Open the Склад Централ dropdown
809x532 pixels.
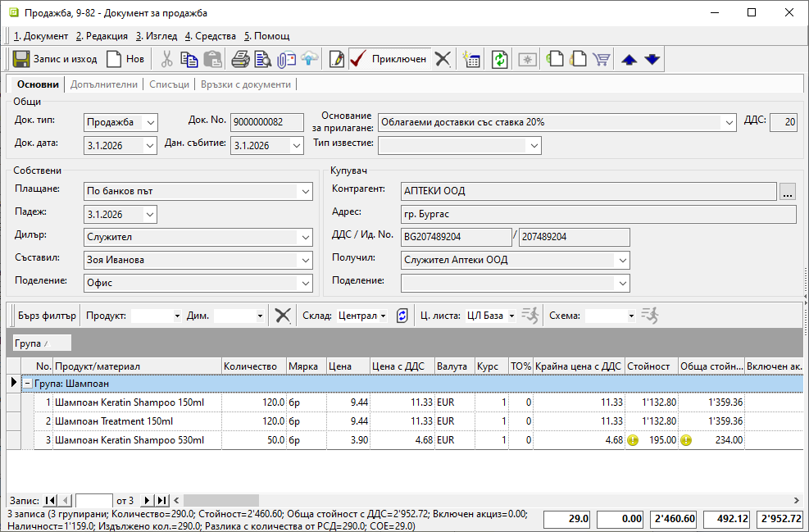(x=383, y=316)
